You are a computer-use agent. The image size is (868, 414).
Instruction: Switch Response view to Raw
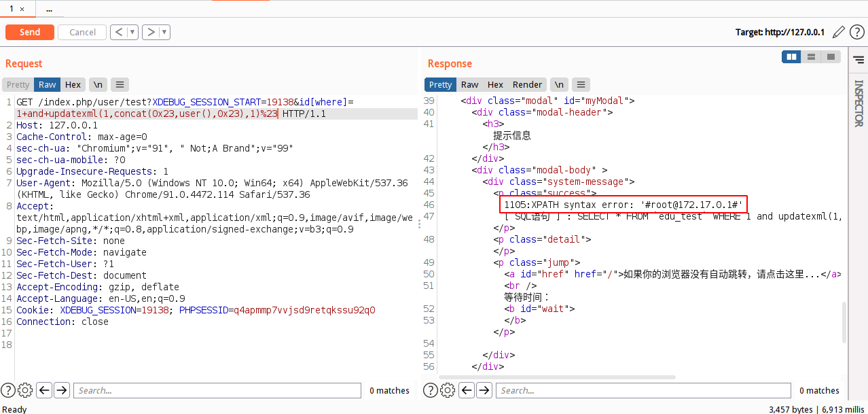pyautogui.click(x=469, y=85)
